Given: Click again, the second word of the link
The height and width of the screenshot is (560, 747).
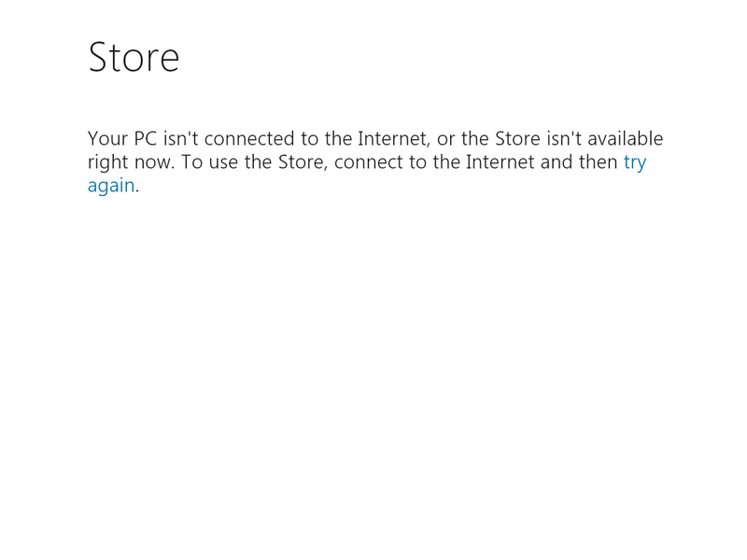Looking at the screenshot, I should [110, 184].
